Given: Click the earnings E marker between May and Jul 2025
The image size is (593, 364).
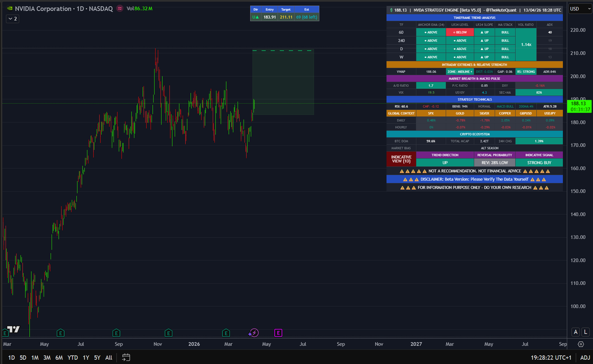Looking at the screenshot, I should [x=60, y=333].
